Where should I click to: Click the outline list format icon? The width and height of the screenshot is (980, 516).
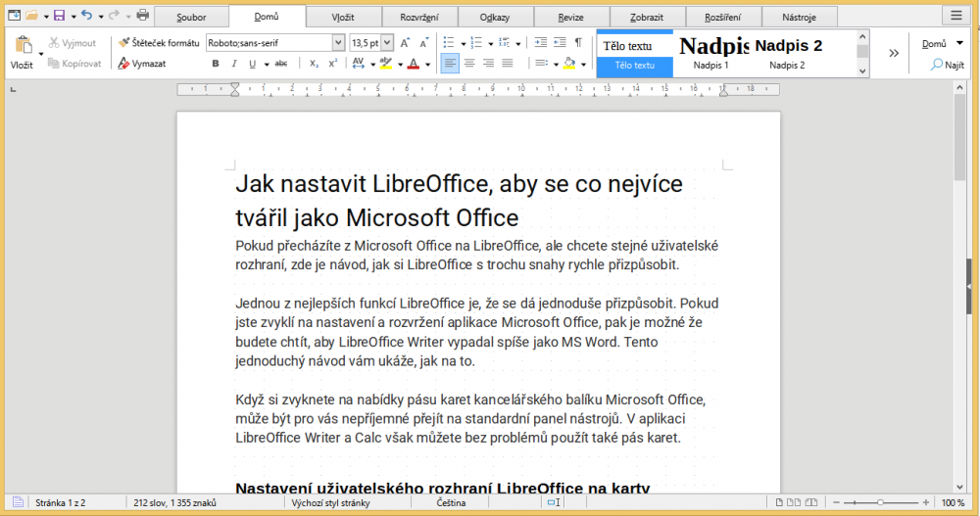pyautogui.click(x=504, y=43)
